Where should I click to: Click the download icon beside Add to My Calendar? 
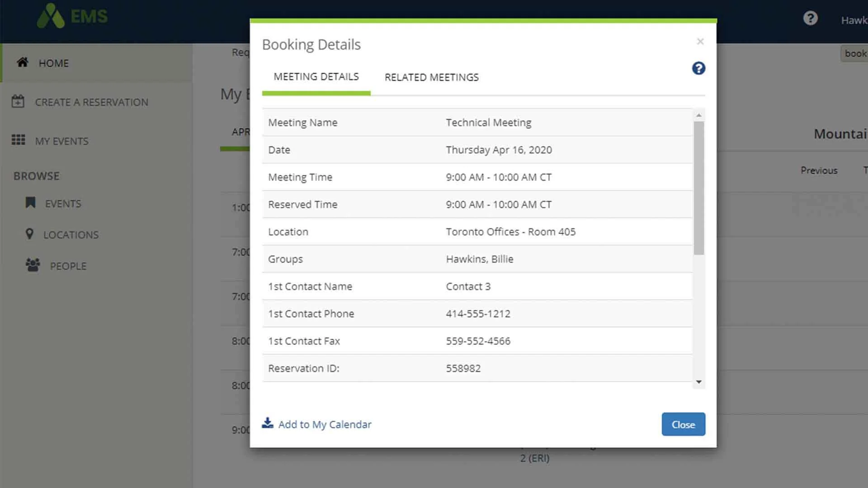click(x=267, y=423)
